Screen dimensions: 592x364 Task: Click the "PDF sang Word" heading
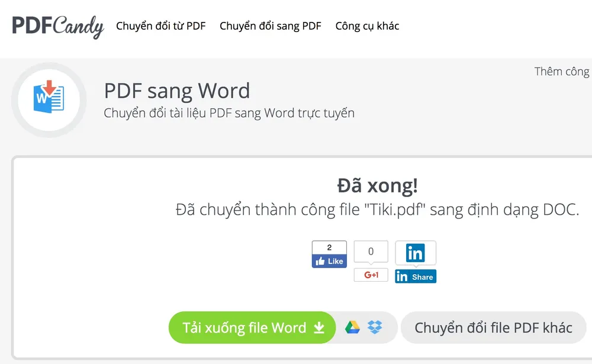pos(177,91)
